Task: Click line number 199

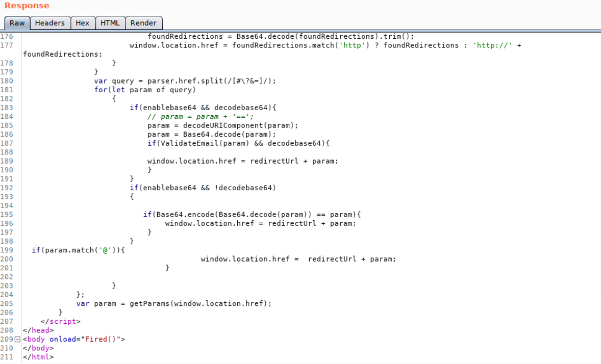Action: [7, 250]
